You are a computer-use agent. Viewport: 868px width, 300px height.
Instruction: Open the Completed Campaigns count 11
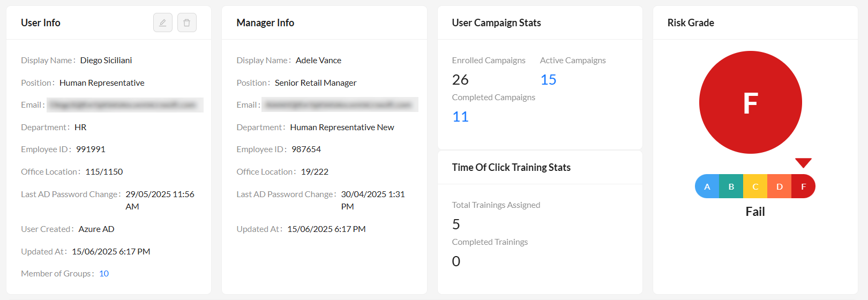(x=460, y=117)
